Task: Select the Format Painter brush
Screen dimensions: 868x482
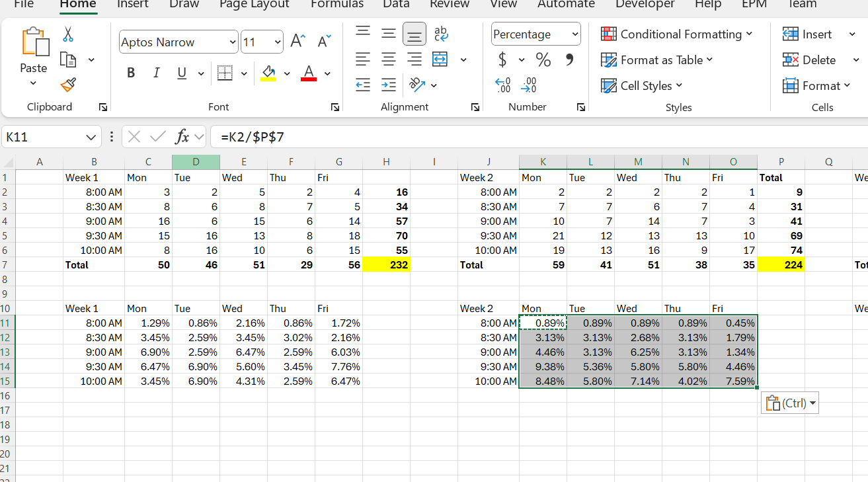Action: [68, 85]
